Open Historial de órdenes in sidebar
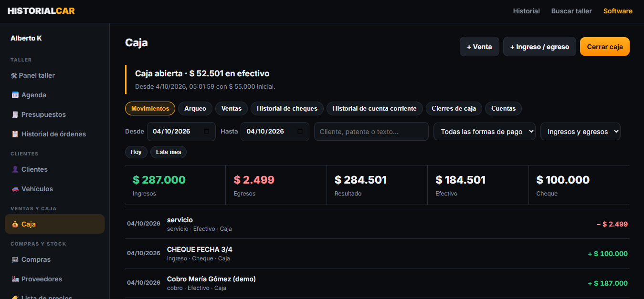Image resolution: width=644 pixels, height=299 pixels. tap(55, 134)
